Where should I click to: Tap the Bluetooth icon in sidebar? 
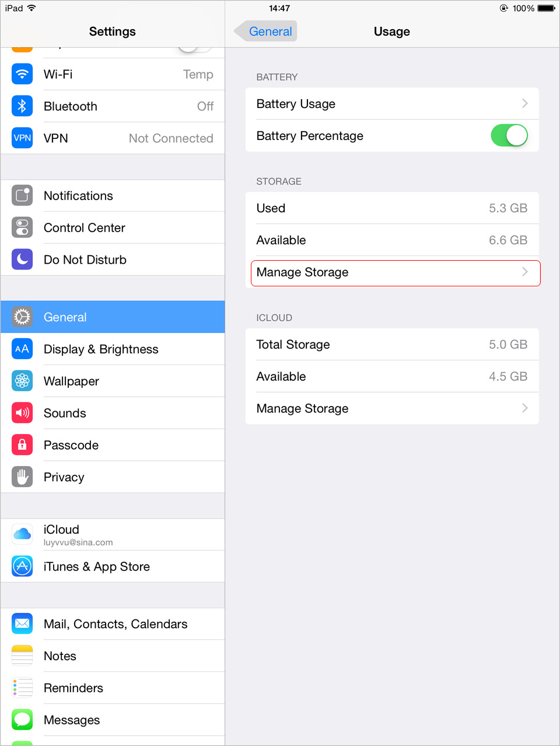(22, 106)
